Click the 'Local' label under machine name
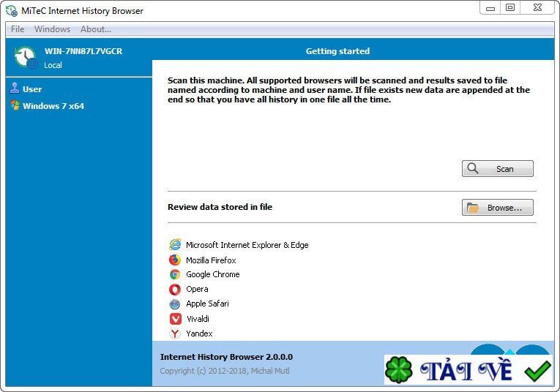Viewport: 560px width, 392px height. point(53,65)
